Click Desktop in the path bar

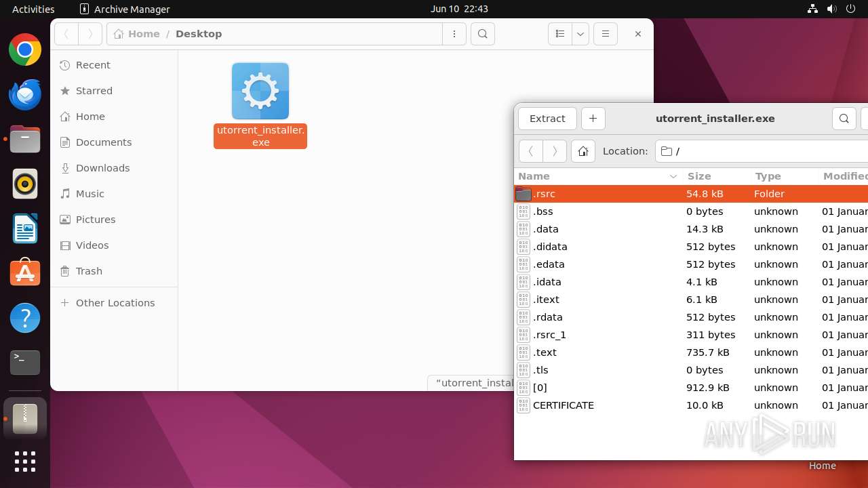pyautogui.click(x=199, y=34)
